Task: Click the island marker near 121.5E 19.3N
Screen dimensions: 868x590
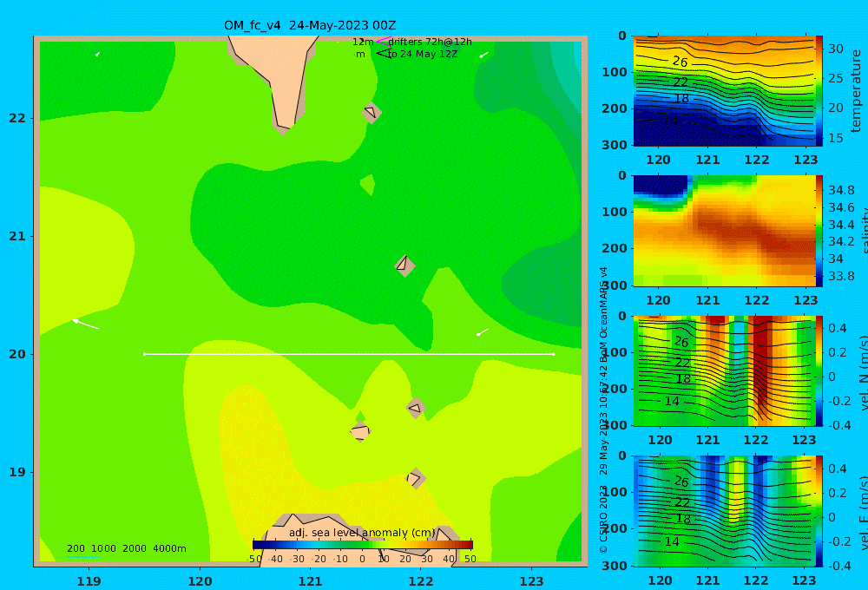Action: pyautogui.click(x=360, y=431)
